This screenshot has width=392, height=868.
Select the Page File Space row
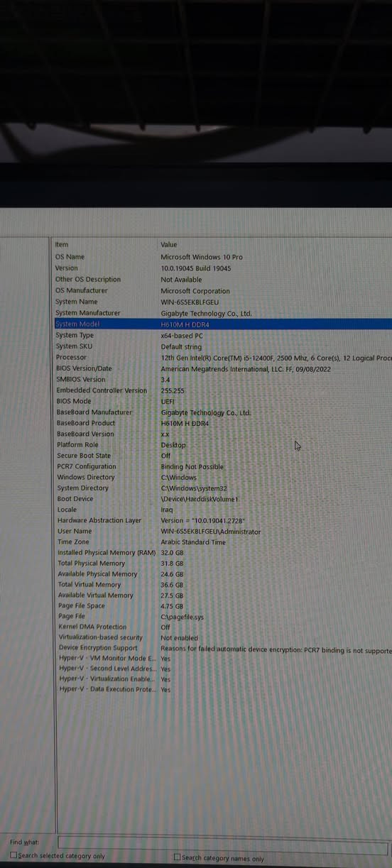pyautogui.click(x=222, y=606)
